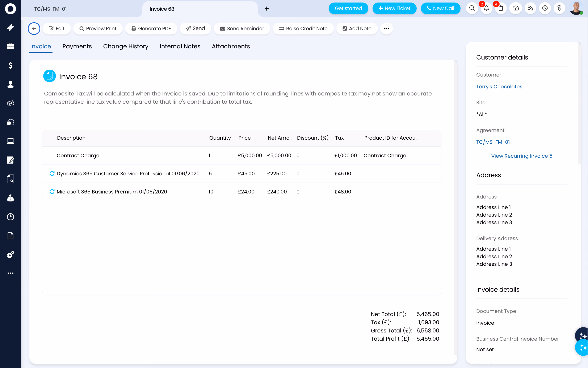Viewport: 588px width, 368px height.
Task: Open the document reports icon in sidebar
Action: (10, 236)
